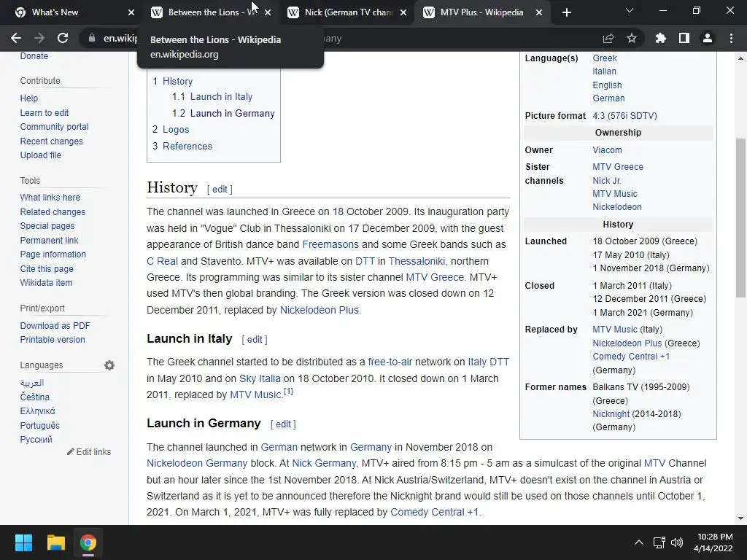The height and width of the screenshot is (560, 747).
Task: Follow the free-to-air link
Action: pos(390,362)
